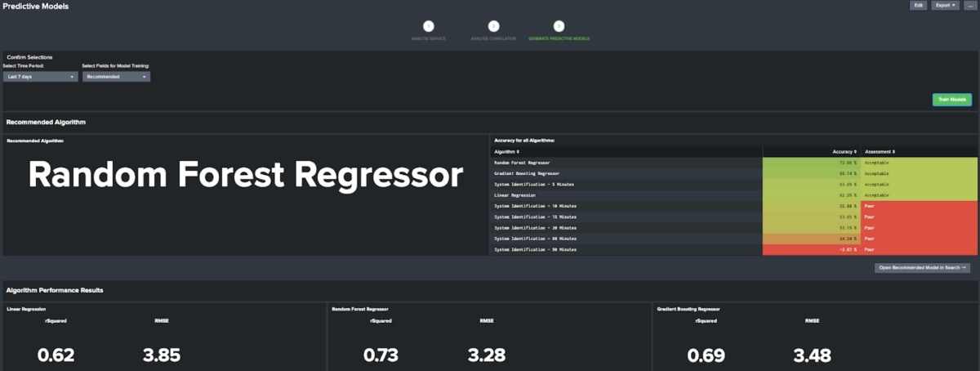980x371 pixels.
Task: Click the Predictive Models page title
Action: point(36,6)
